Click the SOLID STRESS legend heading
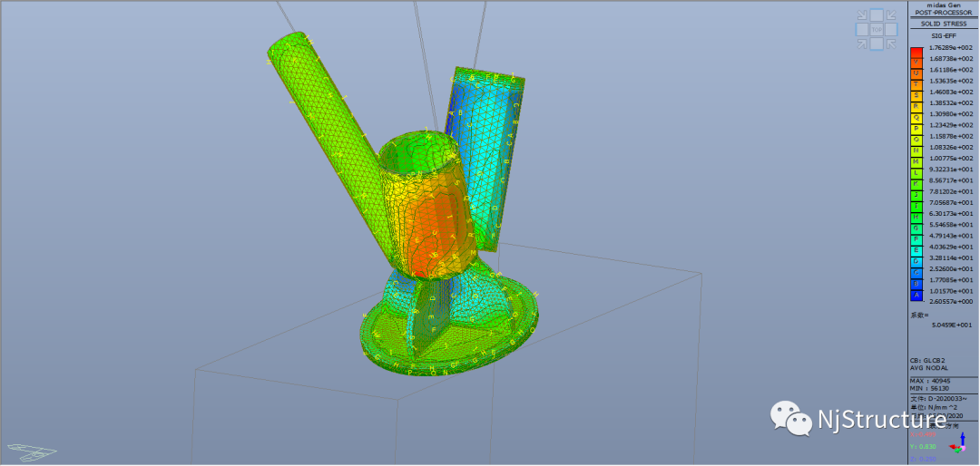The image size is (980, 466). pyautogui.click(x=943, y=24)
